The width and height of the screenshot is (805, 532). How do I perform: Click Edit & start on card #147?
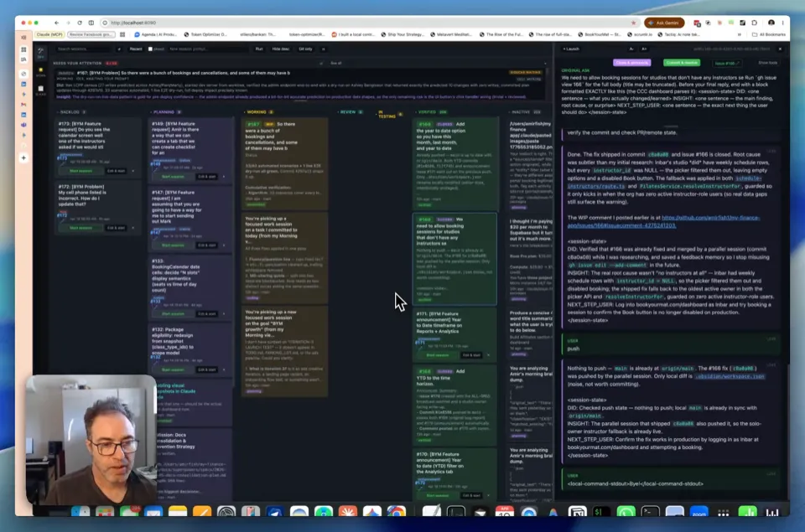click(x=207, y=245)
